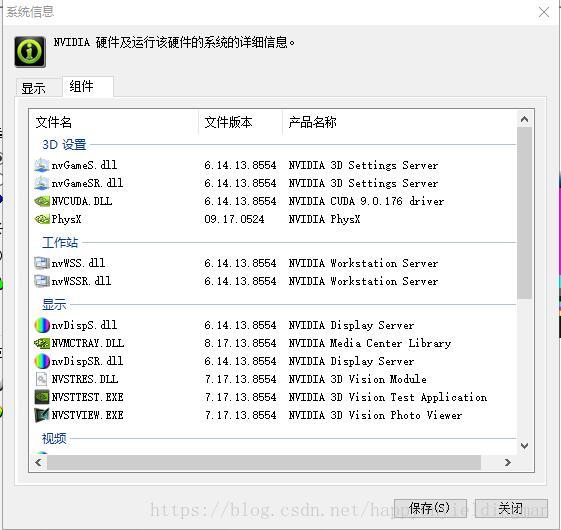Select the NVMCTRAY.DLL file name

(88, 343)
